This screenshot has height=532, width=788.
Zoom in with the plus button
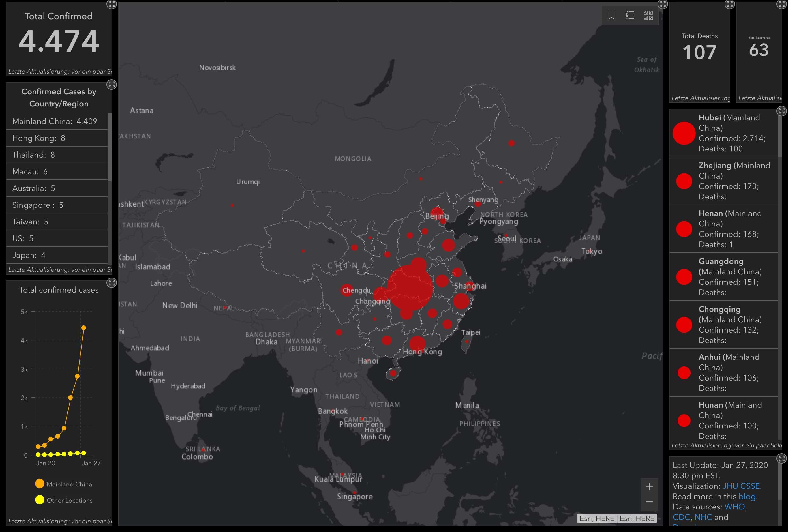click(x=649, y=486)
